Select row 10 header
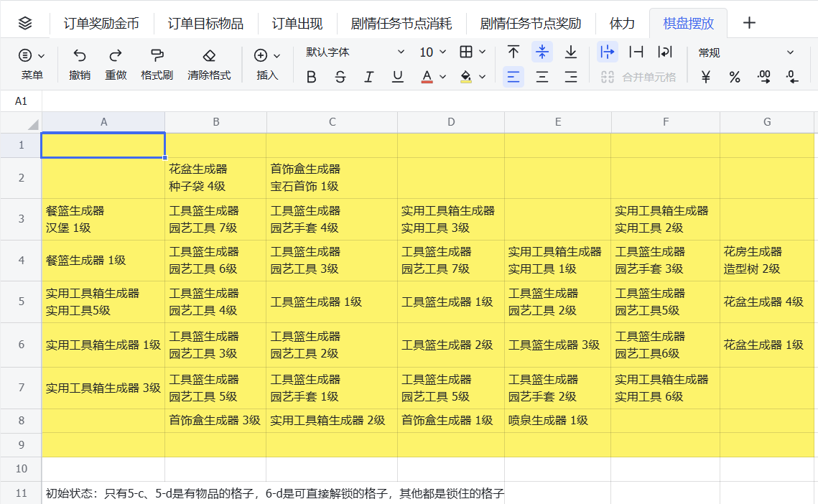Viewport: 818px width, 504px height. (21, 469)
